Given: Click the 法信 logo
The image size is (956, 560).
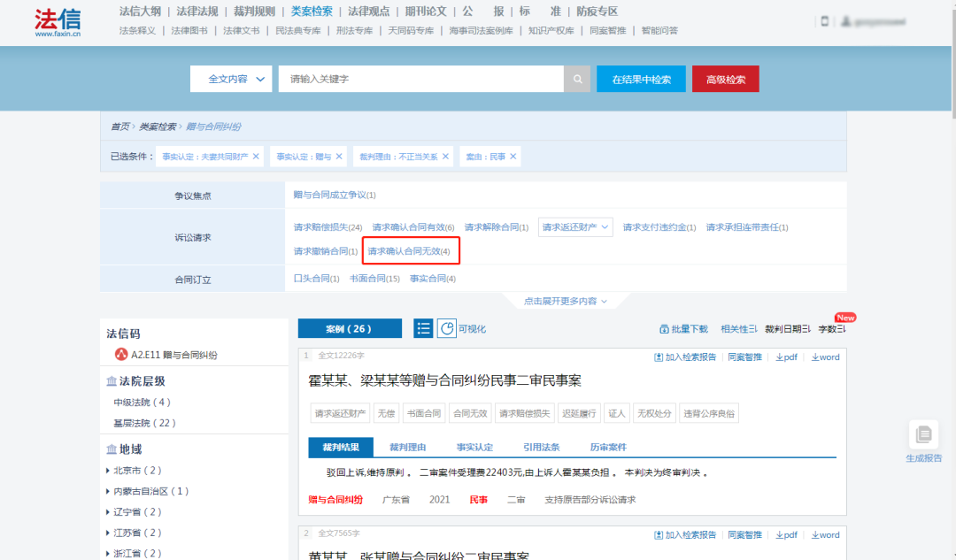Looking at the screenshot, I should [58, 22].
